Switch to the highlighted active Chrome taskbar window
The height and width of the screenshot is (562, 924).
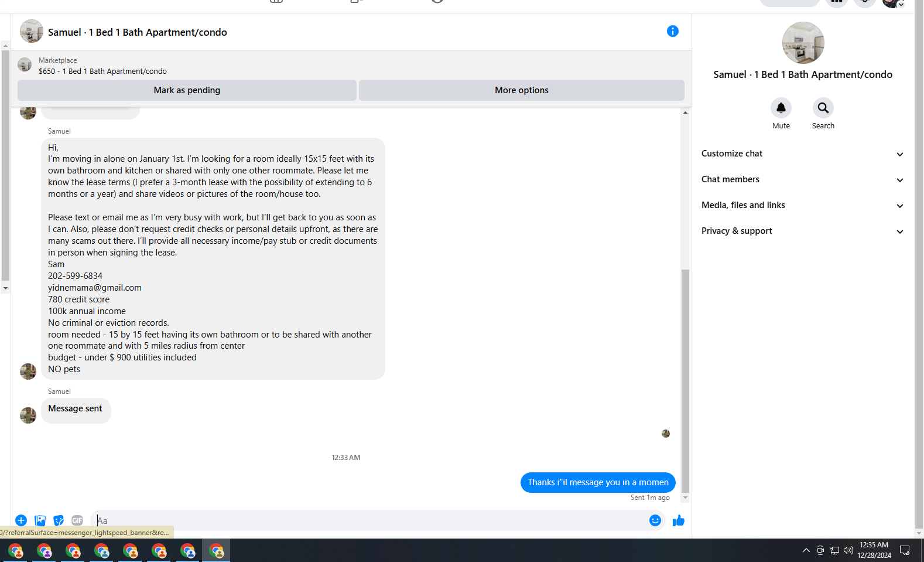(x=217, y=551)
